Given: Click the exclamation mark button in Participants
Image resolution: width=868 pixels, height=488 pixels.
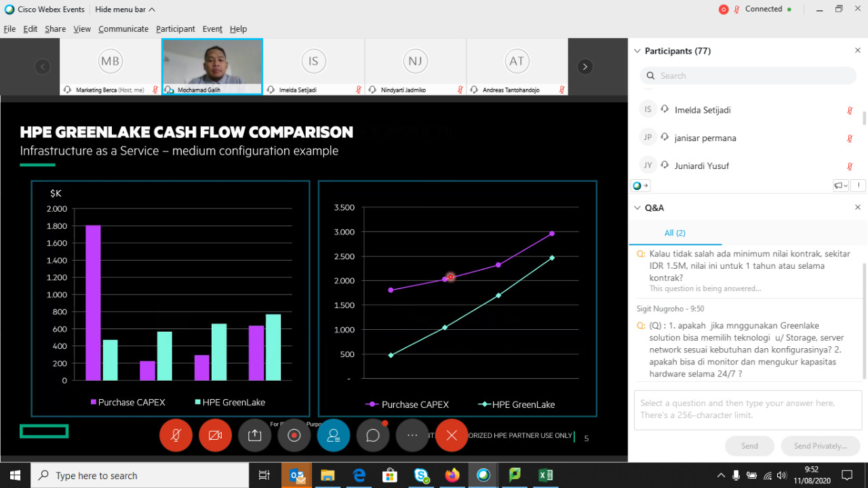Looking at the screenshot, I should coord(858,185).
